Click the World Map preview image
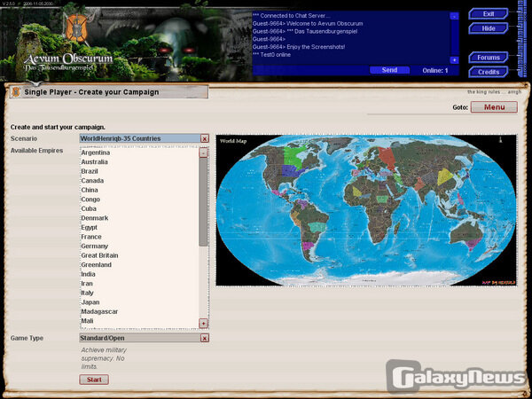The height and width of the screenshot is (399, 532). tap(366, 210)
